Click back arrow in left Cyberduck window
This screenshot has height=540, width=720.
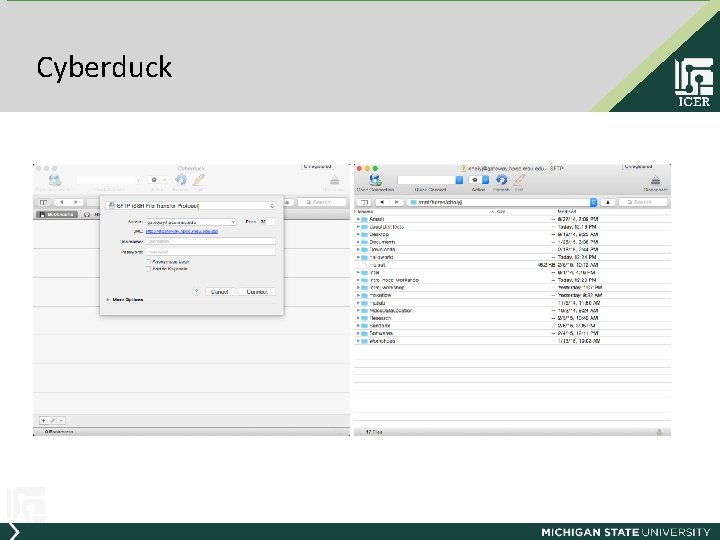coord(62,202)
